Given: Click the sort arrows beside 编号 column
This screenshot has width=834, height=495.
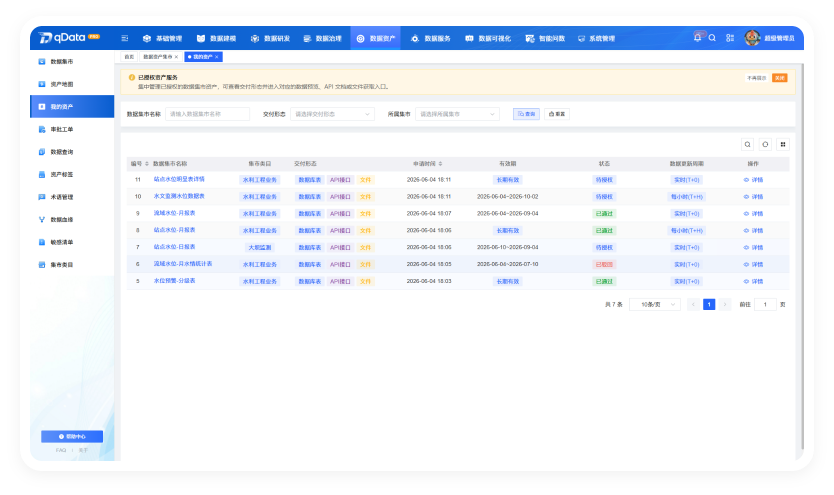Looking at the screenshot, I should (147, 164).
